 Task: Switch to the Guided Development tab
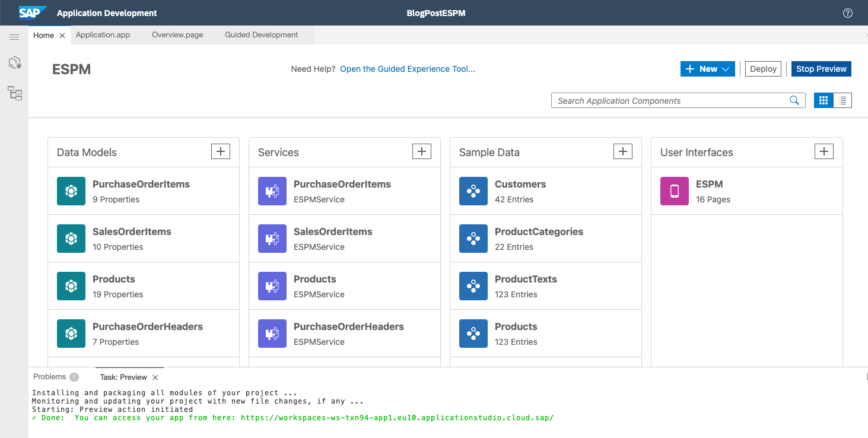(x=261, y=34)
